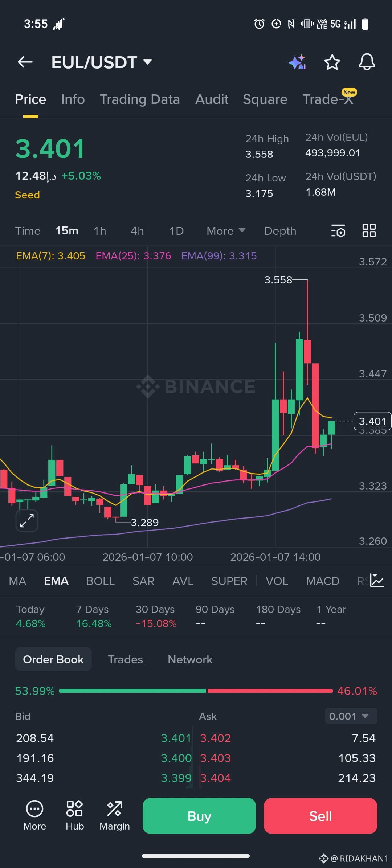Open price alerts bell icon
This screenshot has width=392, height=868.
pos(367,62)
